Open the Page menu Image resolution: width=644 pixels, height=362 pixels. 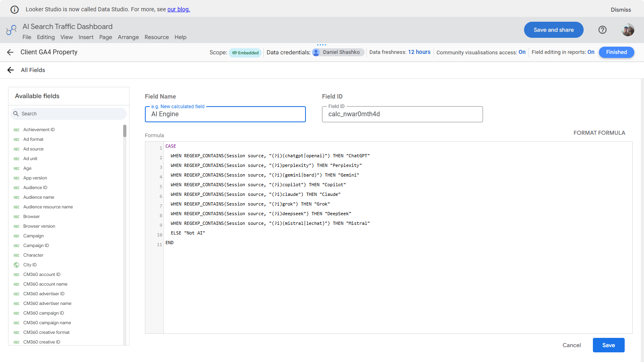tap(105, 37)
